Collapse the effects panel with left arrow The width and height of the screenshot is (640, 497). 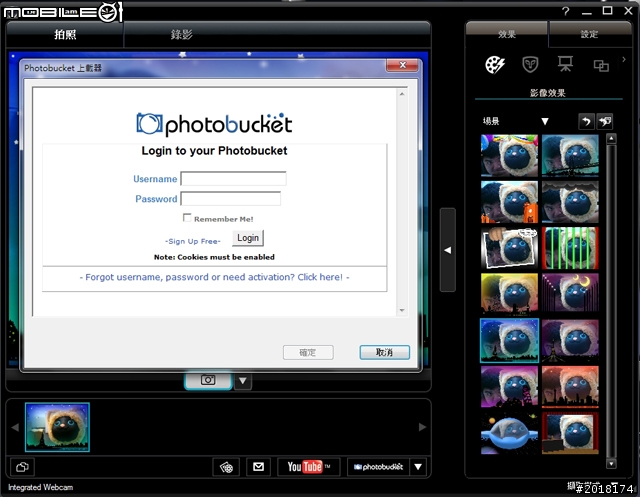click(448, 250)
